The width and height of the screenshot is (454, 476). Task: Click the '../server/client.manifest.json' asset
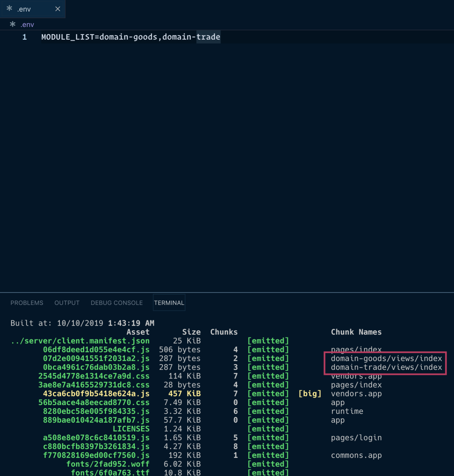click(x=80, y=341)
